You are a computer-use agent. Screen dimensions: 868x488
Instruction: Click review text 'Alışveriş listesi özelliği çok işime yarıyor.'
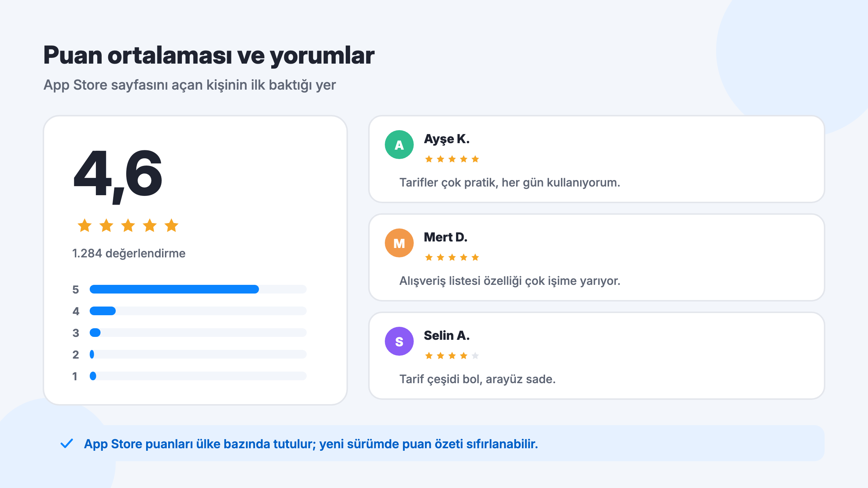point(510,281)
